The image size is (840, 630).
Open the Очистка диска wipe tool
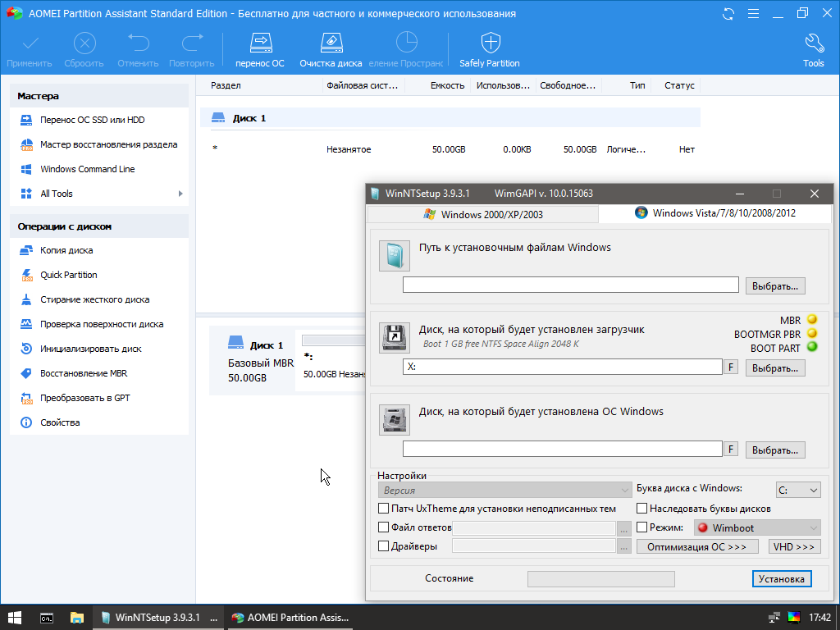[x=331, y=50]
